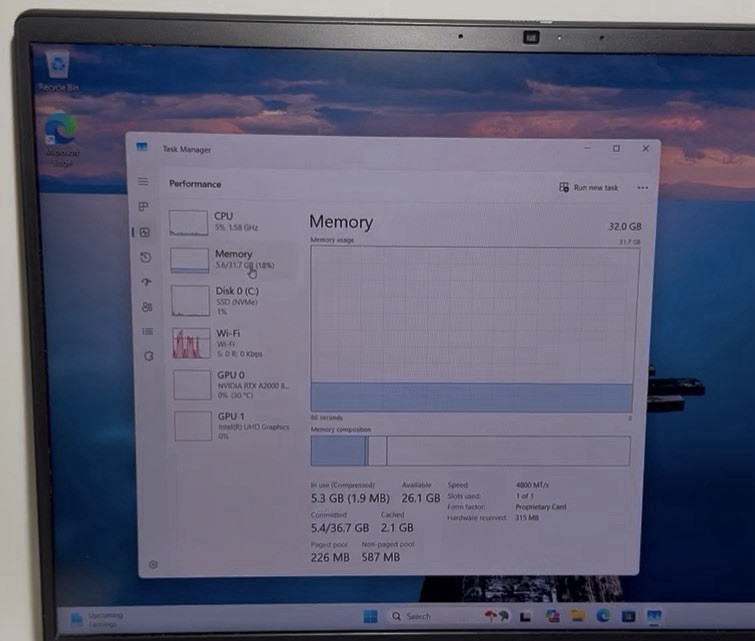
Task: Open the Task Manager hamburger navigation menu
Action: [x=143, y=182]
